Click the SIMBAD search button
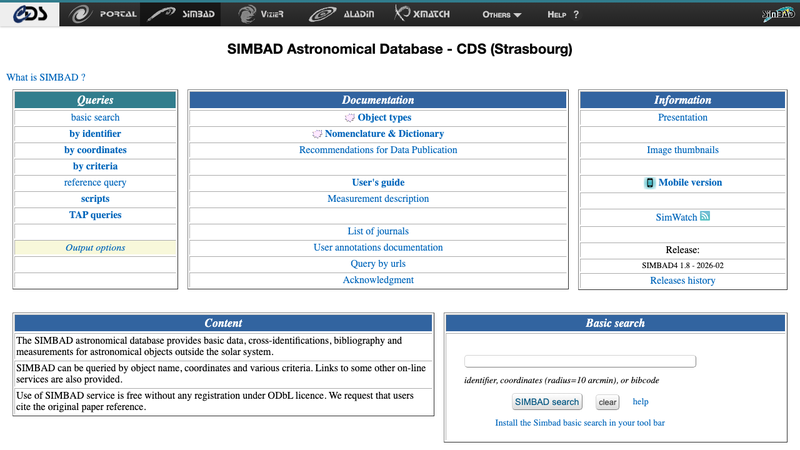The width and height of the screenshot is (800, 450). [547, 402]
